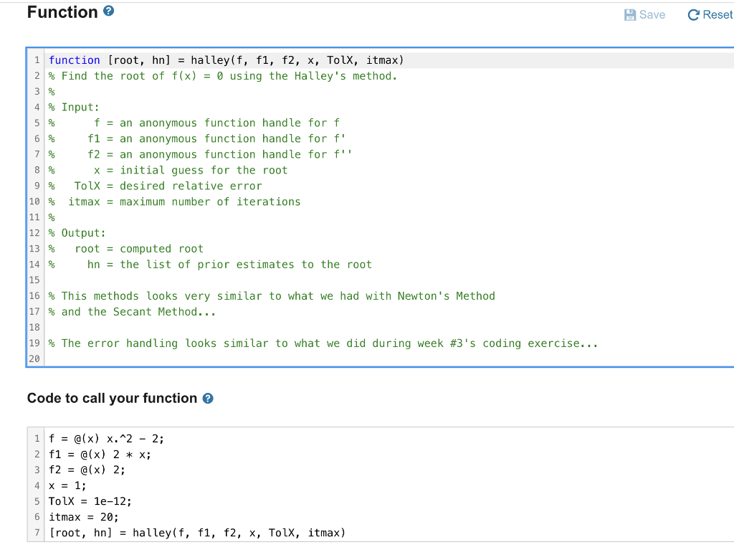Click line number 20 in the function editor
The height and width of the screenshot is (560, 734).
coord(34,359)
